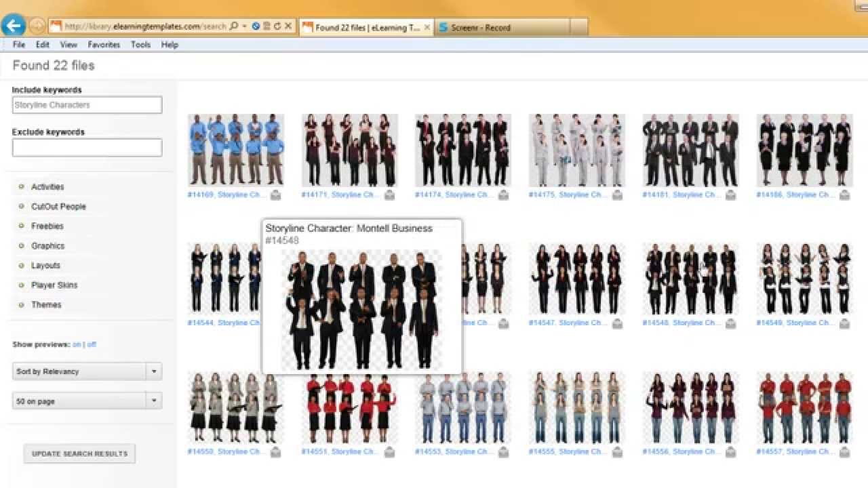
Task: Open the Help menu
Action: tap(170, 45)
